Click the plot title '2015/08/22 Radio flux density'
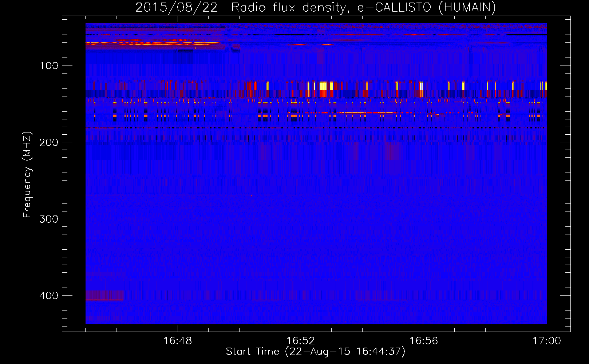The height and width of the screenshot is (364, 589). [240, 7]
